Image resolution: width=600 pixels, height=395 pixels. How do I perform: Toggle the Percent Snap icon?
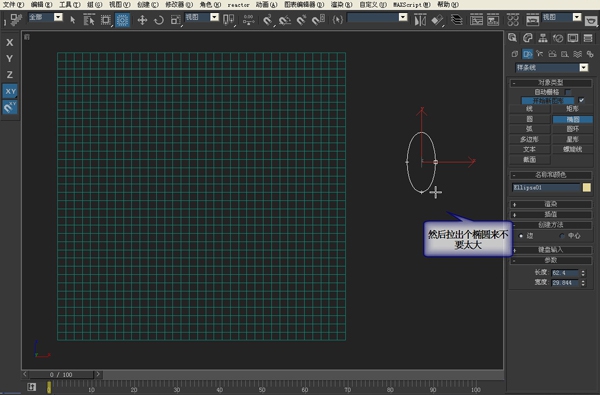click(302, 20)
